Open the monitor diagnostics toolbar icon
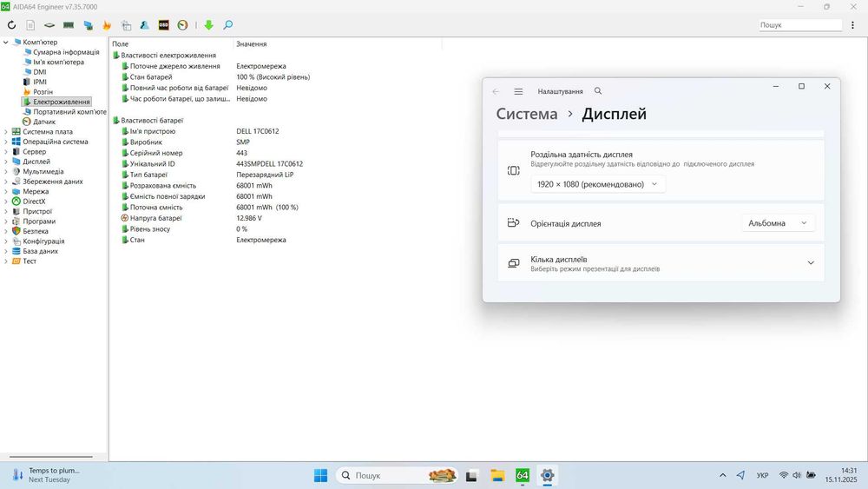 tap(88, 25)
